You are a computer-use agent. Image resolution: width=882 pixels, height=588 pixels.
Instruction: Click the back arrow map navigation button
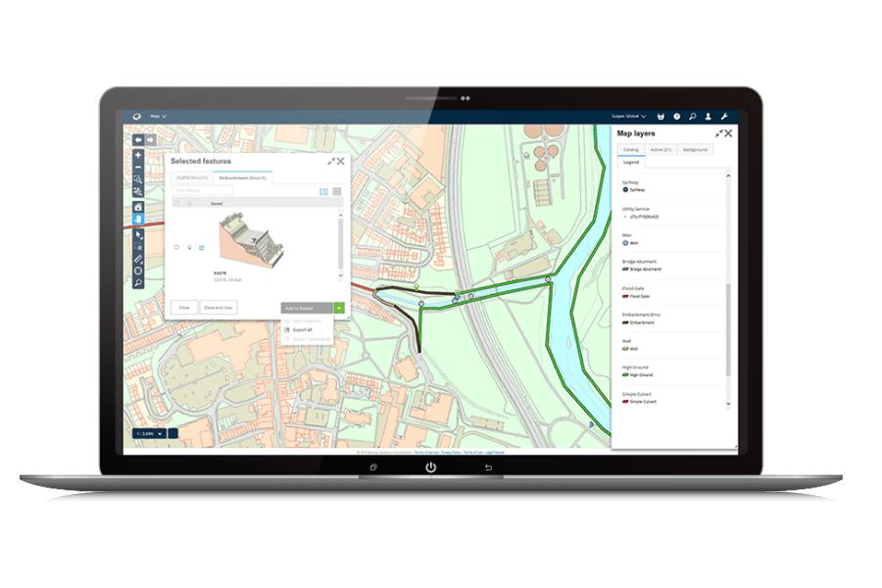tap(137, 140)
